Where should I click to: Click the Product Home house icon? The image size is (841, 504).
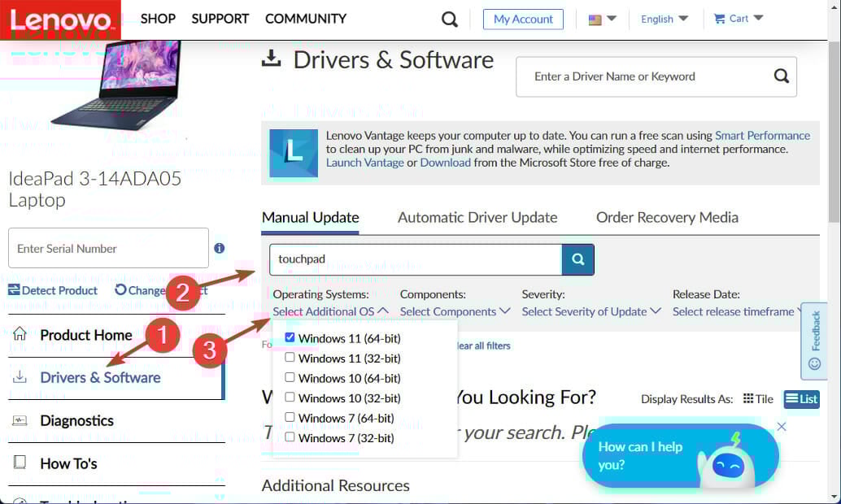tap(20, 333)
